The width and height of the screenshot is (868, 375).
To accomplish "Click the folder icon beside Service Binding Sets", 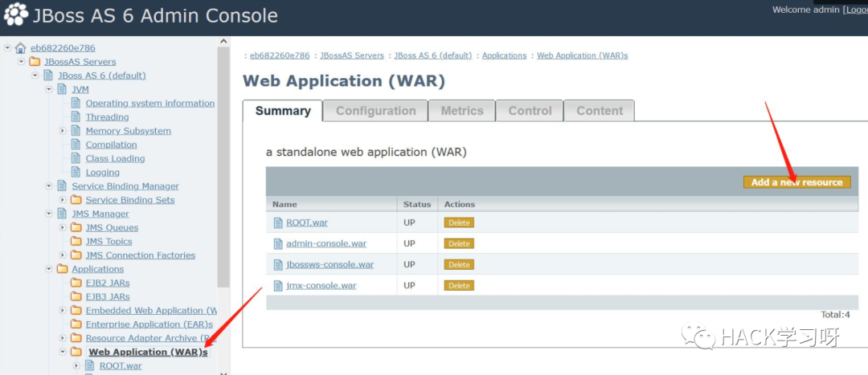I will click(76, 200).
